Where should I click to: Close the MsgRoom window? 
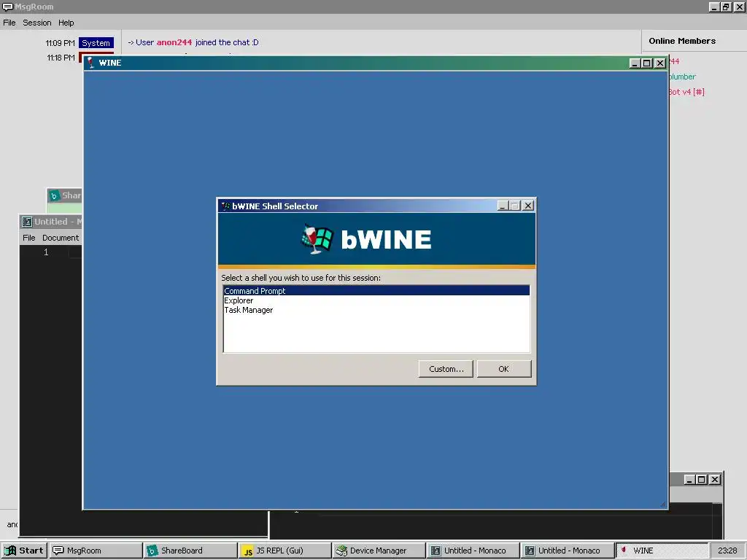point(739,7)
